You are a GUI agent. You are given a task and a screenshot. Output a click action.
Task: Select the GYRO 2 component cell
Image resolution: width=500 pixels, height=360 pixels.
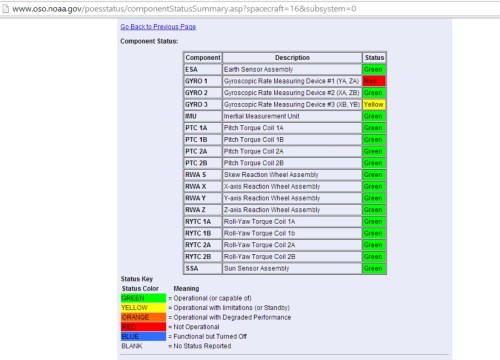203,93
